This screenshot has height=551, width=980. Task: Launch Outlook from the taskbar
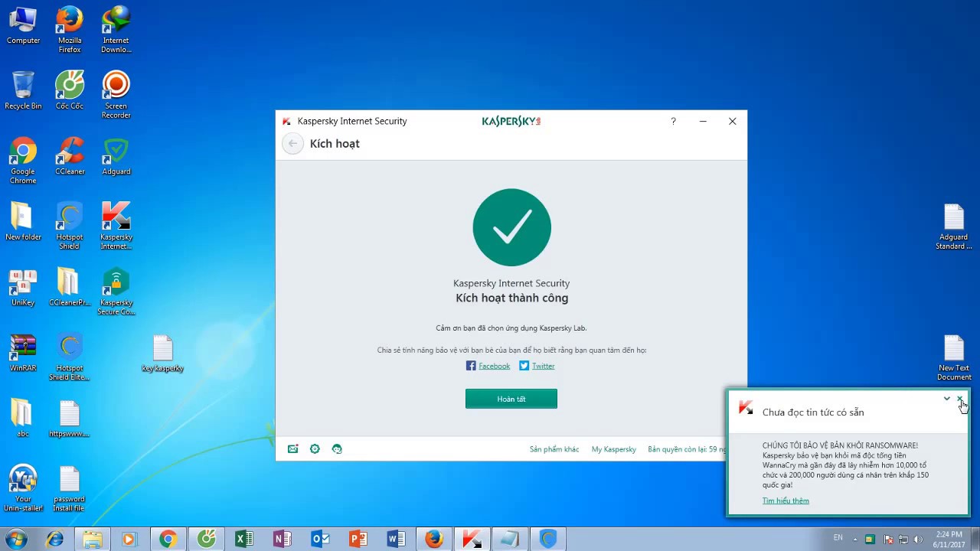(320, 540)
